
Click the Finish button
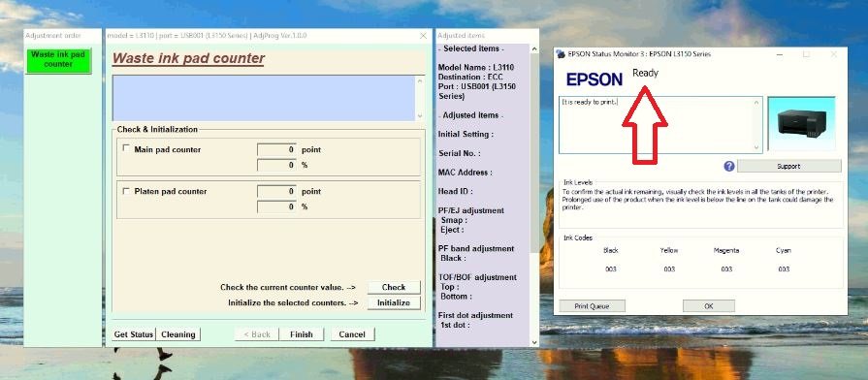click(x=302, y=334)
